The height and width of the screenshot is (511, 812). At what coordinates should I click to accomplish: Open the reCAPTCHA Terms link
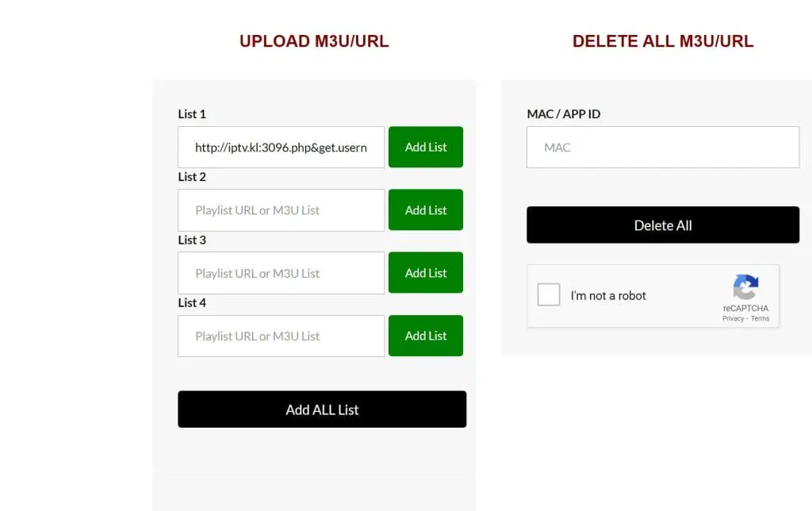tap(760, 319)
